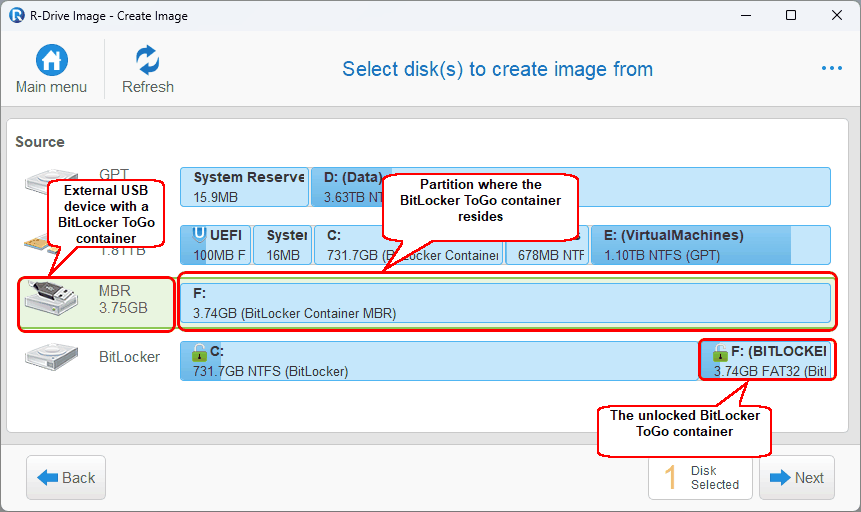
Task: Click the Next button
Action: [797, 477]
